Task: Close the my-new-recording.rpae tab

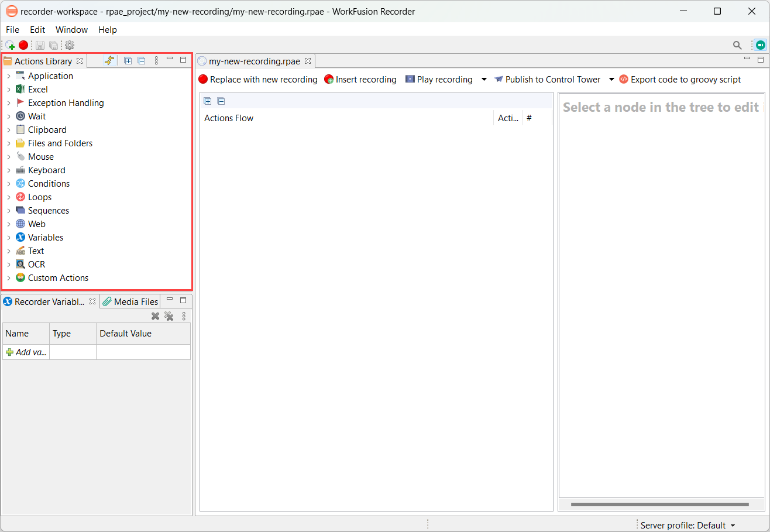Action: [308, 61]
